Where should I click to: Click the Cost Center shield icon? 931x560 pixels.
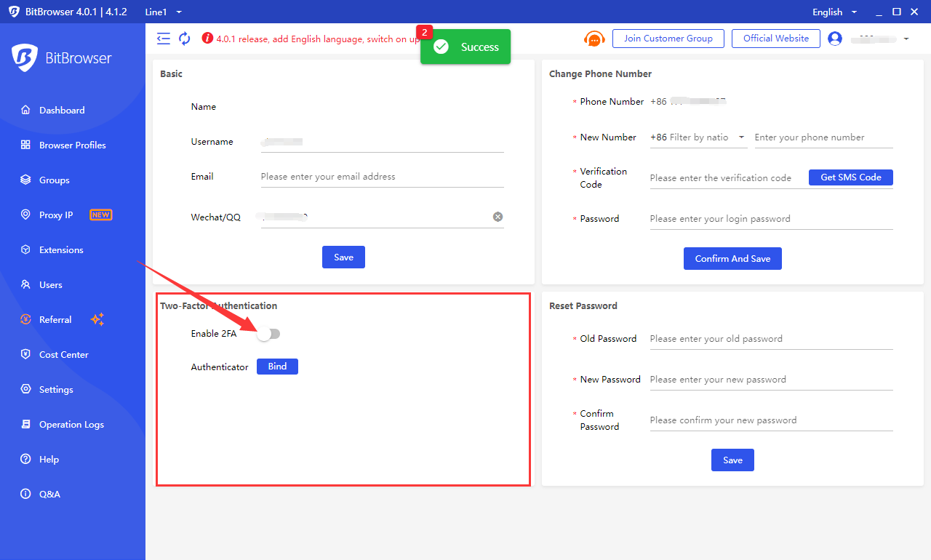(x=25, y=355)
